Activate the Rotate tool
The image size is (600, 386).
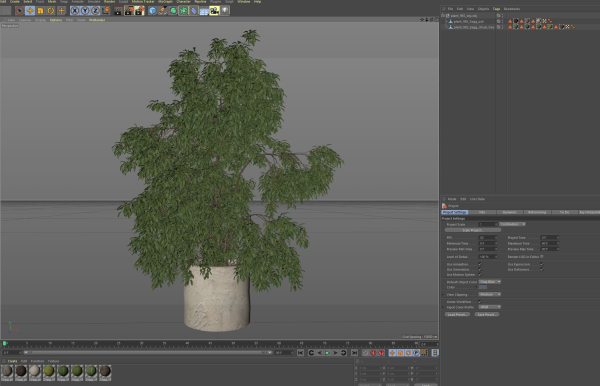click(51, 11)
